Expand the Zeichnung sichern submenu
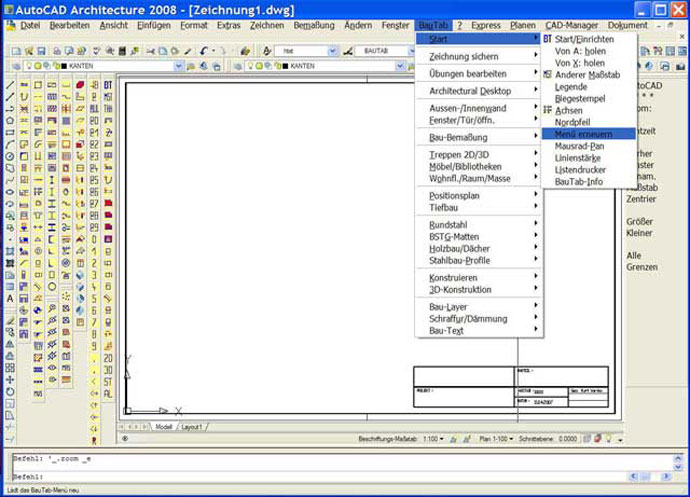690x497 pixels. click(479, 56)
